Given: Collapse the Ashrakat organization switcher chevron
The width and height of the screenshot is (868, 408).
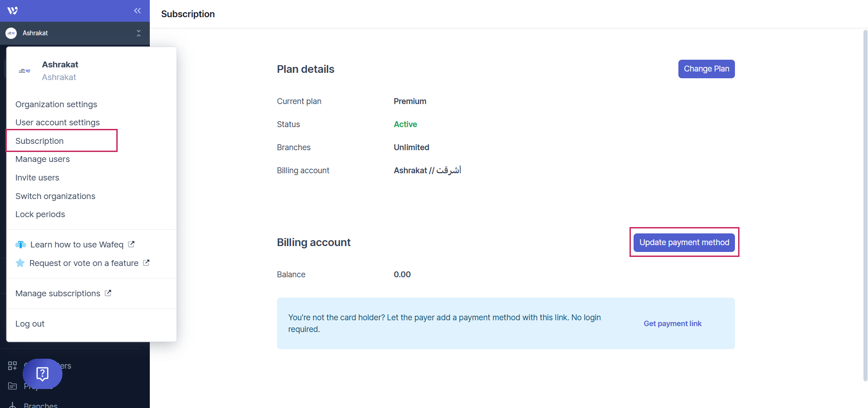Looking at the screenshot, I should coord(138,33).
